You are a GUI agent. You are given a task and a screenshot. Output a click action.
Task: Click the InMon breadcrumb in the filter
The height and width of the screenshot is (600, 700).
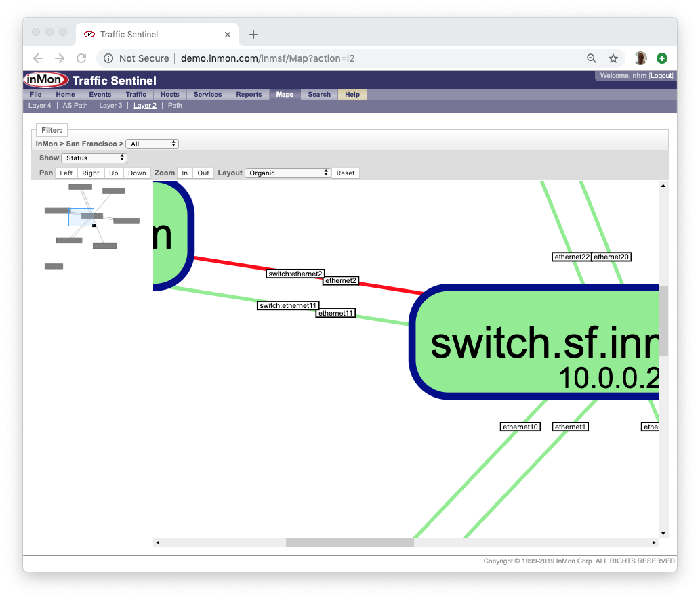pos(47,144)
